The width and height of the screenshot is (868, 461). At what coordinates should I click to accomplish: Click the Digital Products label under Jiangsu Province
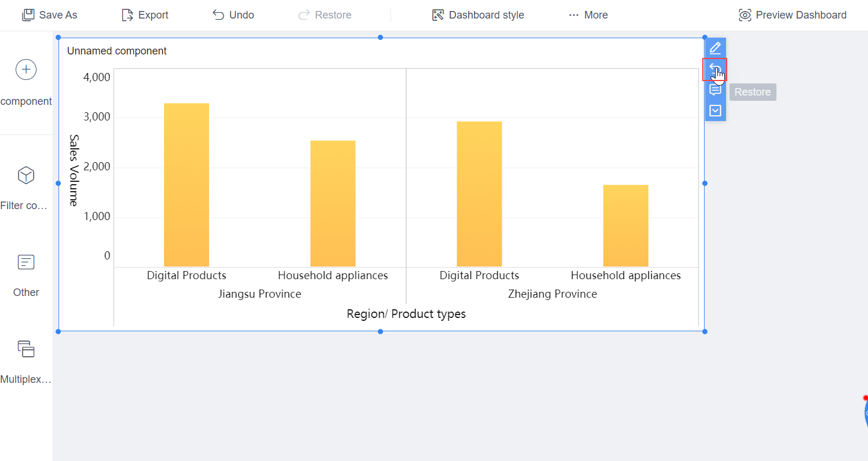point(187,276)
